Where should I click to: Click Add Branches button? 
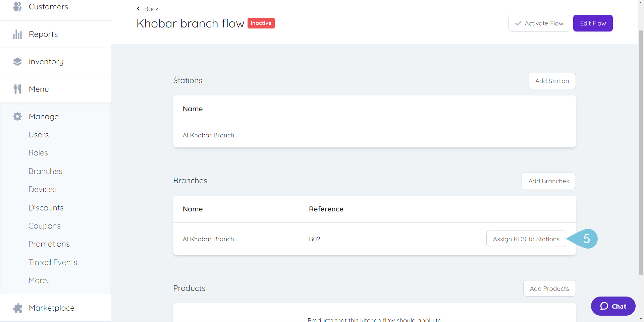pos(548,181)
